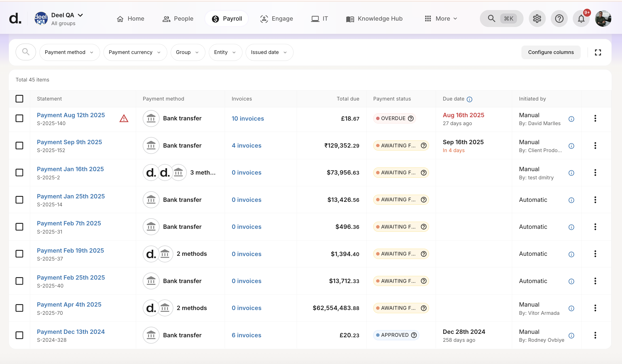Click the table search field
The width and height of the screenshot is (622, 364).
(26, 52)
